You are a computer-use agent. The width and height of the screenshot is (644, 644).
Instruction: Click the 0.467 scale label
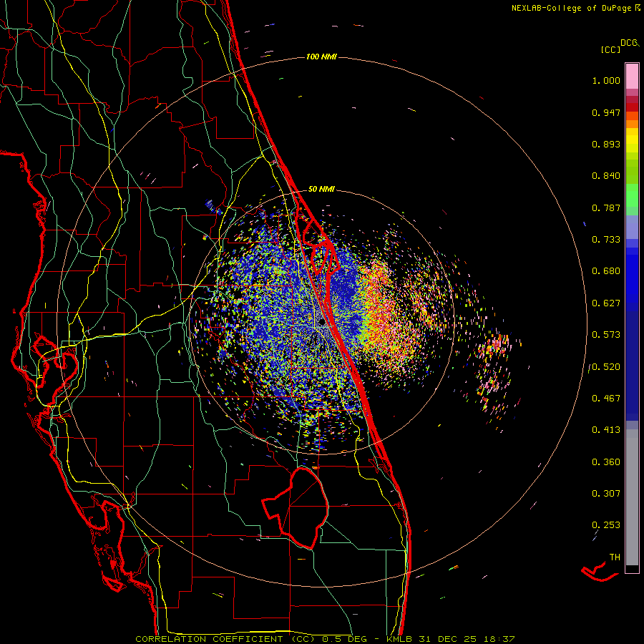(x=606, y=399)
